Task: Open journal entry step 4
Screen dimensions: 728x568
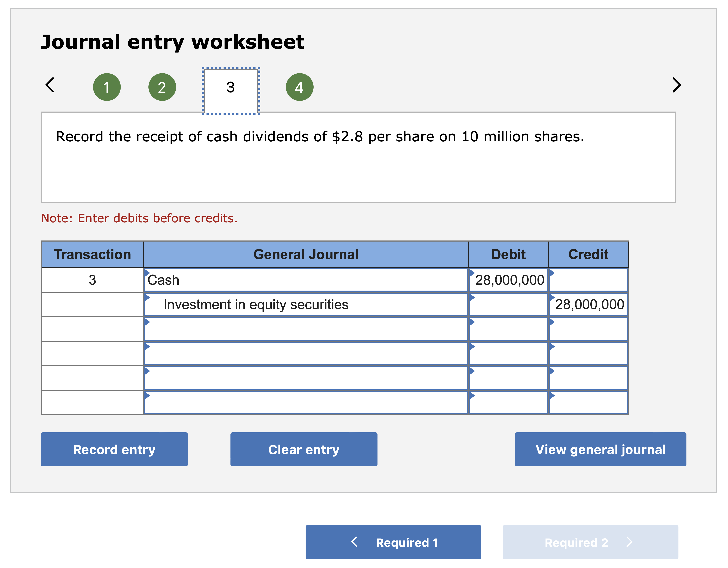Action: click(x=299, y=87)
